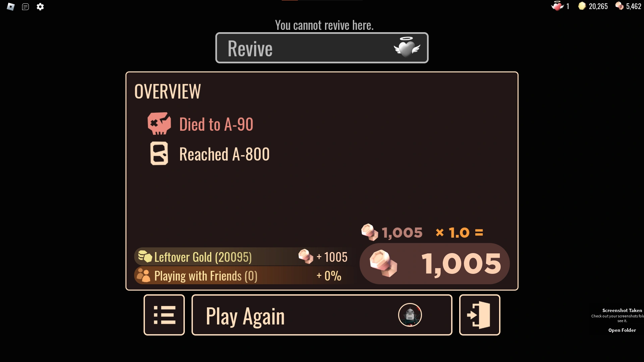
Task: Open the settings gear icon
Action: click(40, 7)
